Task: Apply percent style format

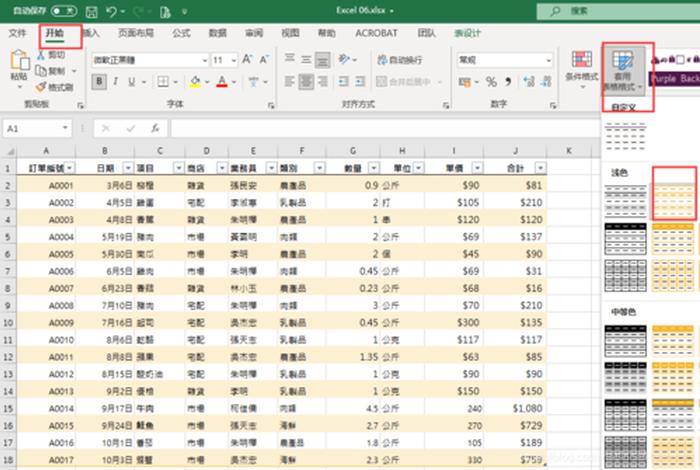Action: click(491, 81)
